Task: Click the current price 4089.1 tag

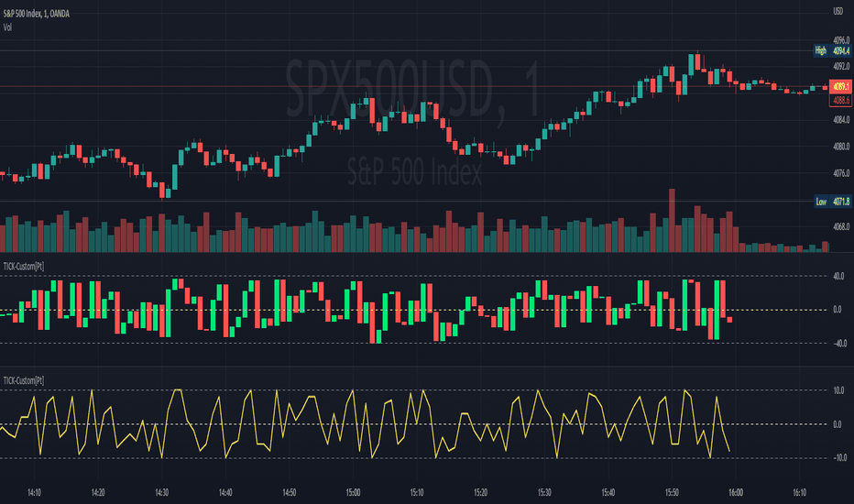Action: click(841, 86)
